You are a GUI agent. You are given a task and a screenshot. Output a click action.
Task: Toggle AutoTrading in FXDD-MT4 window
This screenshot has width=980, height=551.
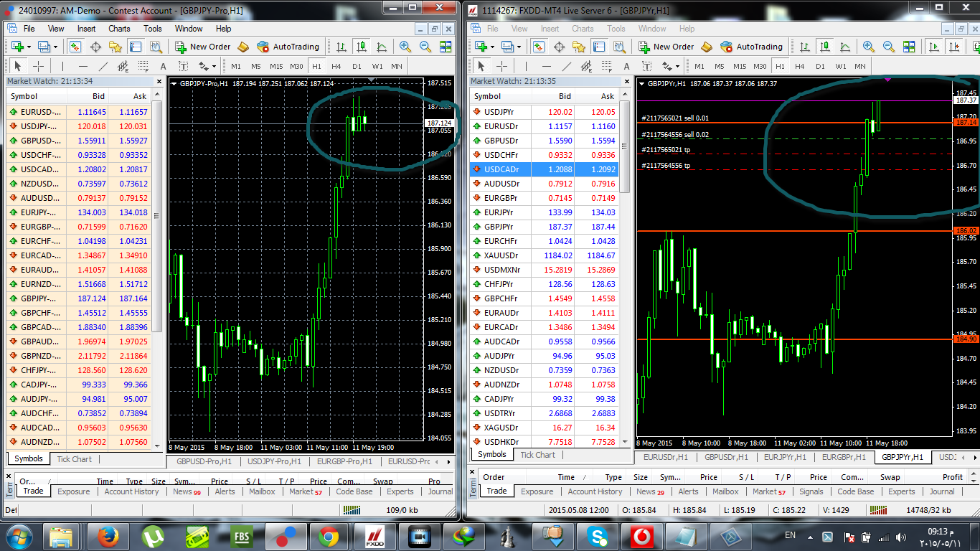click(751, 47)
